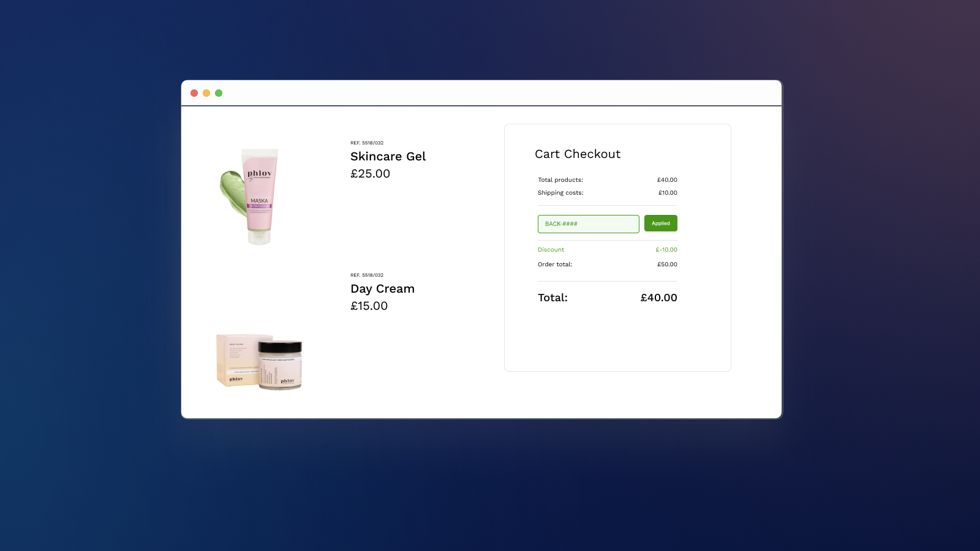Click the yellow minimize window dot

click(206, 93)
